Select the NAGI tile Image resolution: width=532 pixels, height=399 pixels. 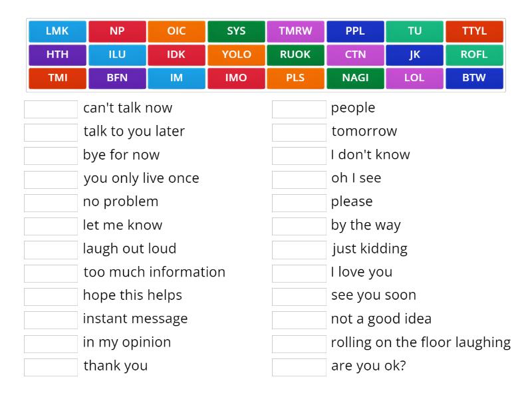pyautogui.click(x=355, y=78)
